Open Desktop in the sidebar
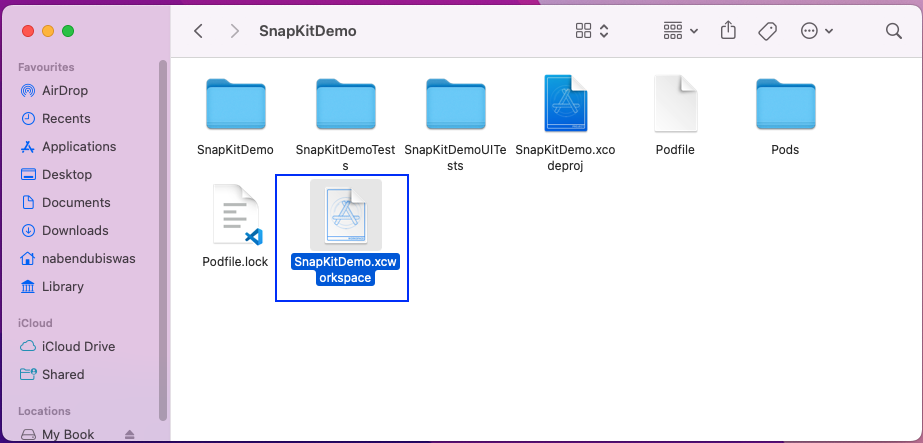This screenshot has height=443, width=923. (x=56, y=175)
